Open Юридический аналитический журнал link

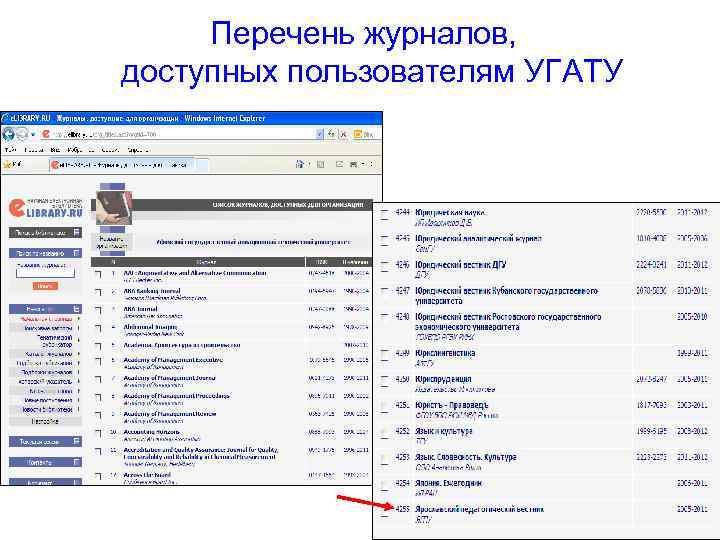(x=478, y=238)
